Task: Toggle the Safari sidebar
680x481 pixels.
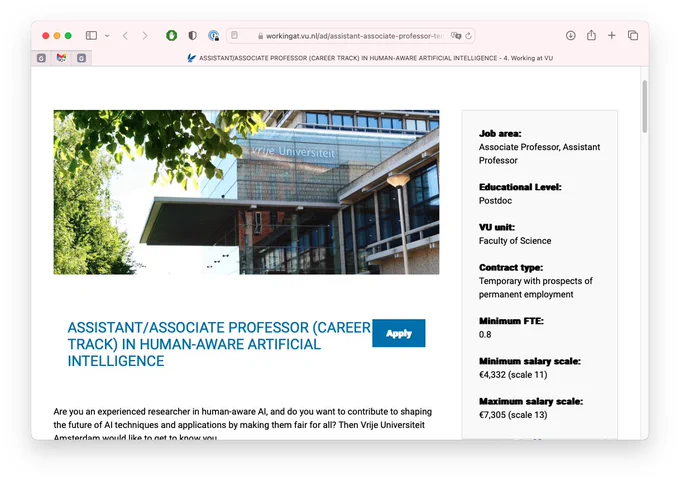Action: 91,36
